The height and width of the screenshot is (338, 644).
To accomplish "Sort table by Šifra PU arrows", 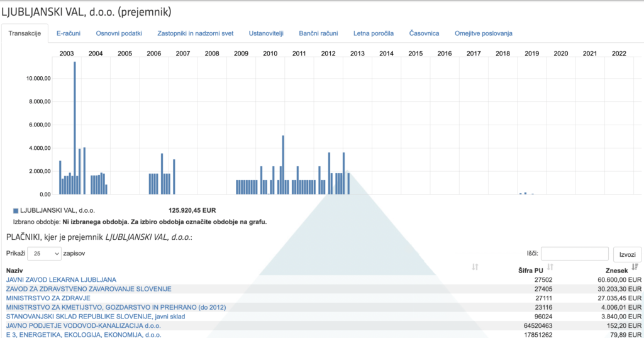I will point(550,267).
